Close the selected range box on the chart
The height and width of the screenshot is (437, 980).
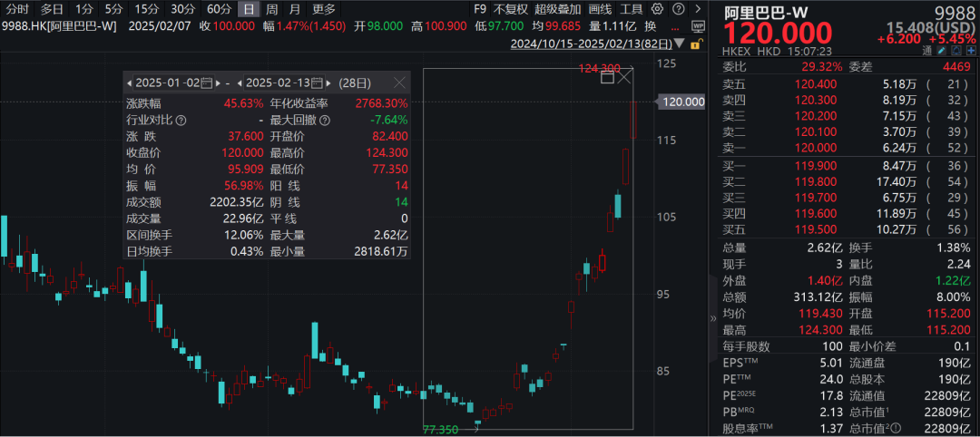coord(625,77)
